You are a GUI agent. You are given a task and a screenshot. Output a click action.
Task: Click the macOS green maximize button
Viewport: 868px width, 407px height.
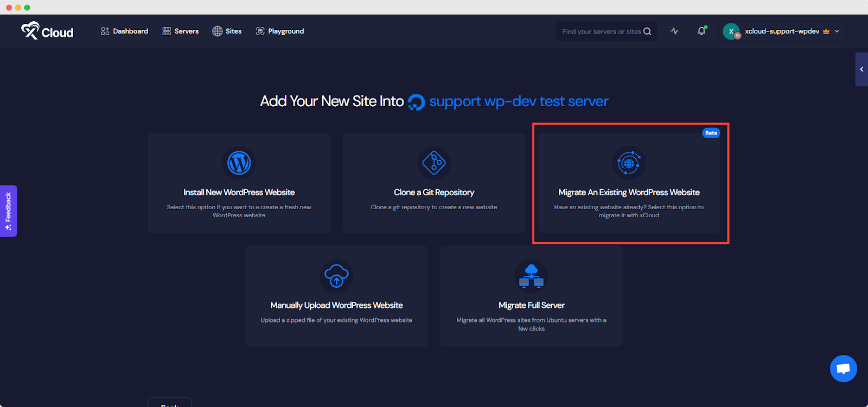[27, 8]
